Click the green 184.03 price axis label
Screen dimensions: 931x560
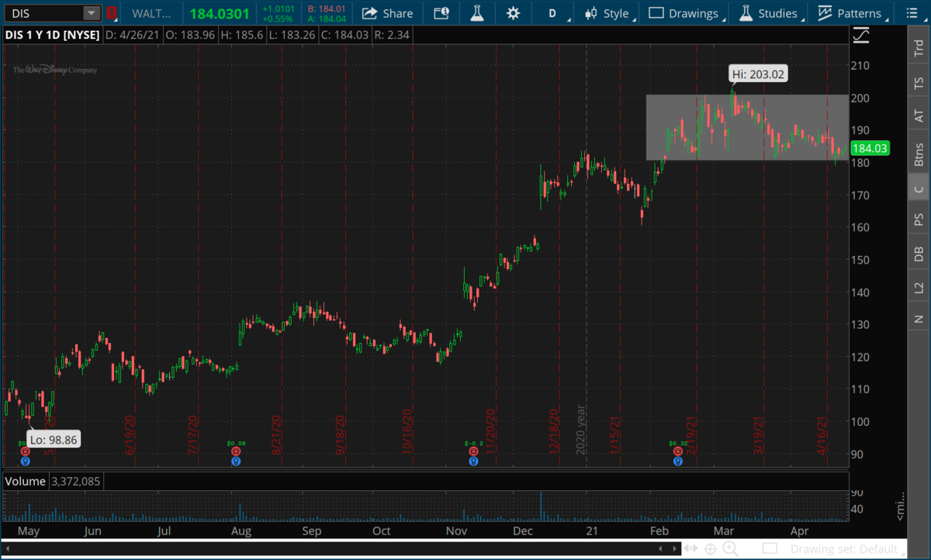click(x=869, y=149)
